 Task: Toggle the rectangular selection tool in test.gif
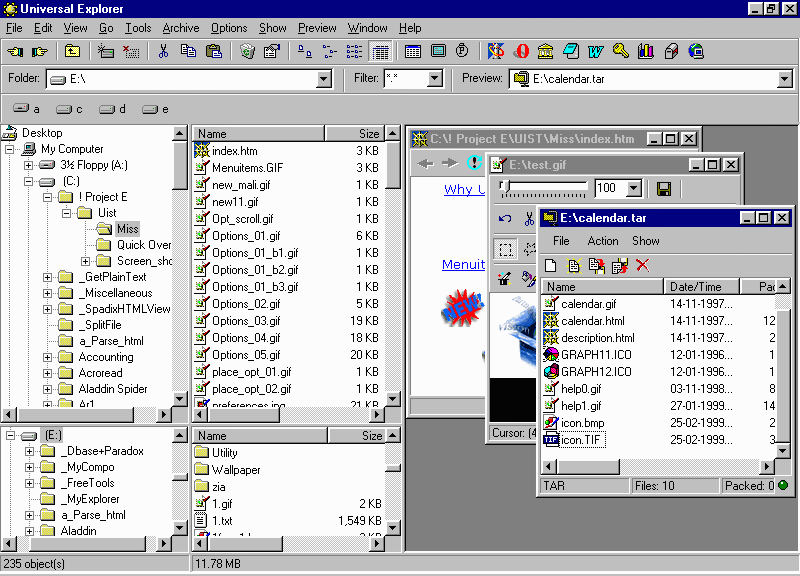pos(506,249)
